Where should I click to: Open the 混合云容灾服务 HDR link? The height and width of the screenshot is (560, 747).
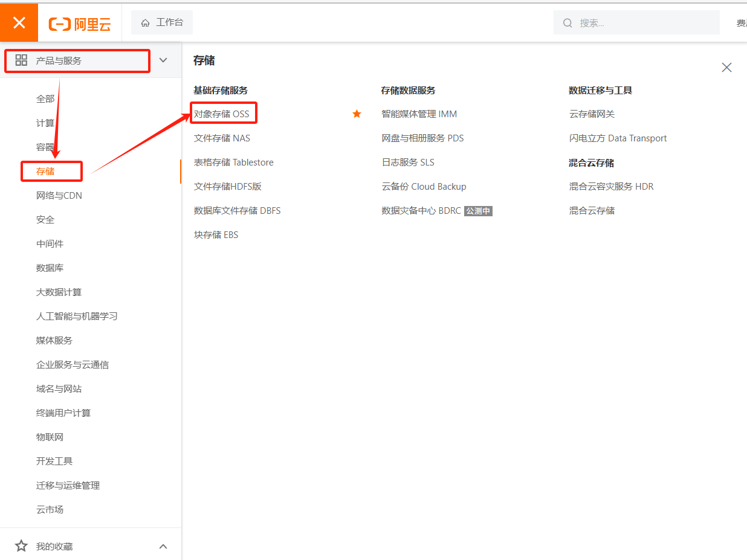coord(611,187)
